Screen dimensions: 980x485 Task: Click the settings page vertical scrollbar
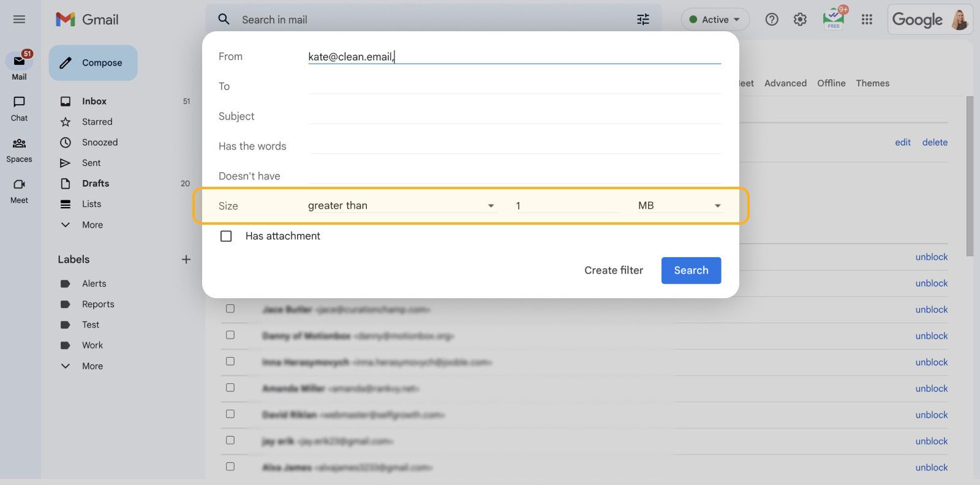(x=970, y=176)
